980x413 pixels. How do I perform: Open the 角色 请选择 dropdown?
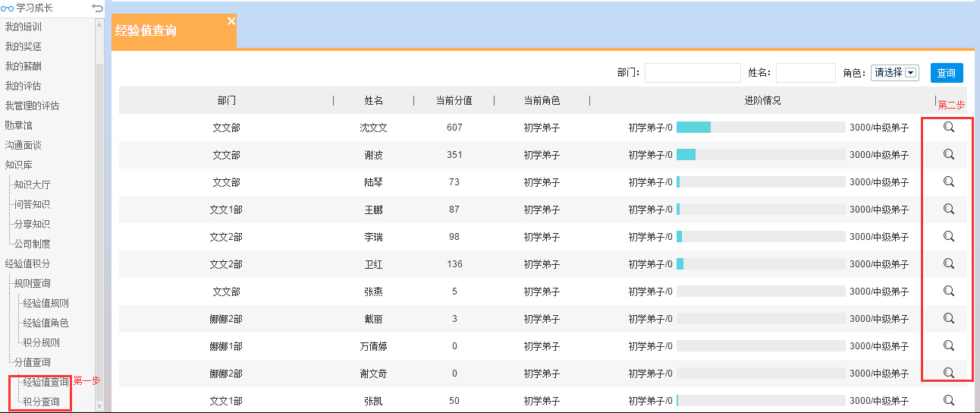895,73
